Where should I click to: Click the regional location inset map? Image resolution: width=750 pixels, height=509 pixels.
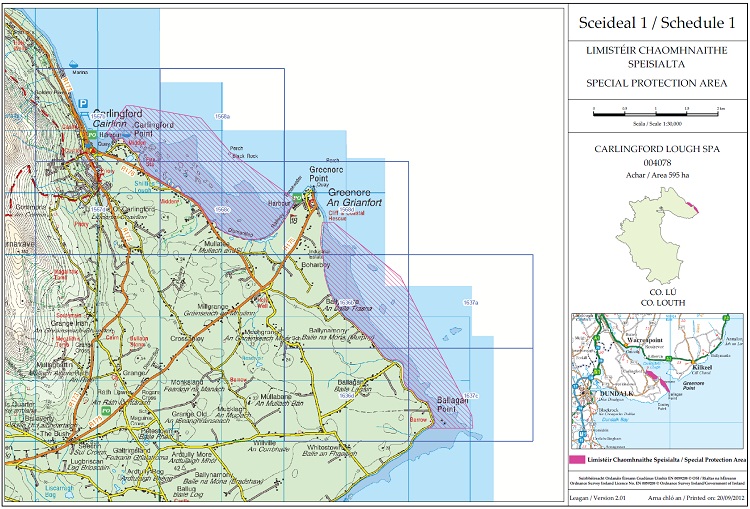(657, 381)
